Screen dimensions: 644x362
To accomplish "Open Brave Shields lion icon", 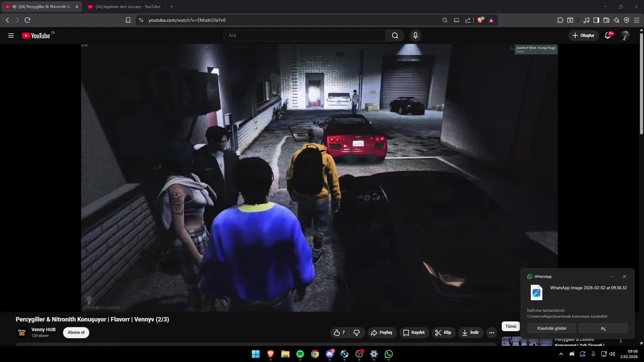I will point(480,20).
